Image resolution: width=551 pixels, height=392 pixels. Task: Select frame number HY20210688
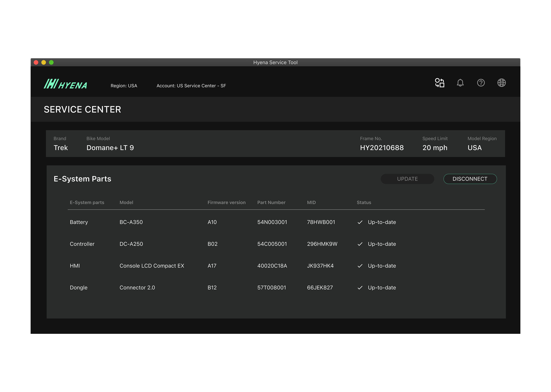382,148
